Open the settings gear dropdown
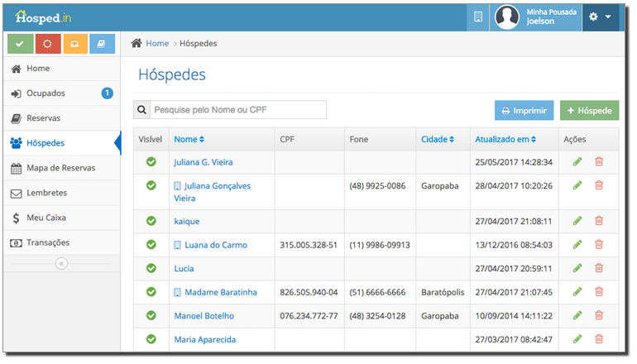 [x=601, y=17]
